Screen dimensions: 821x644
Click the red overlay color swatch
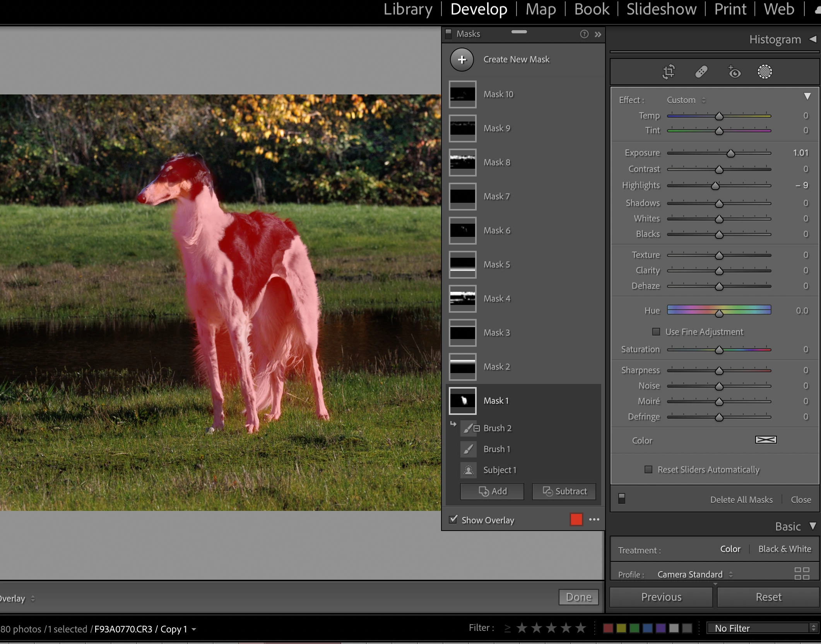576,519
